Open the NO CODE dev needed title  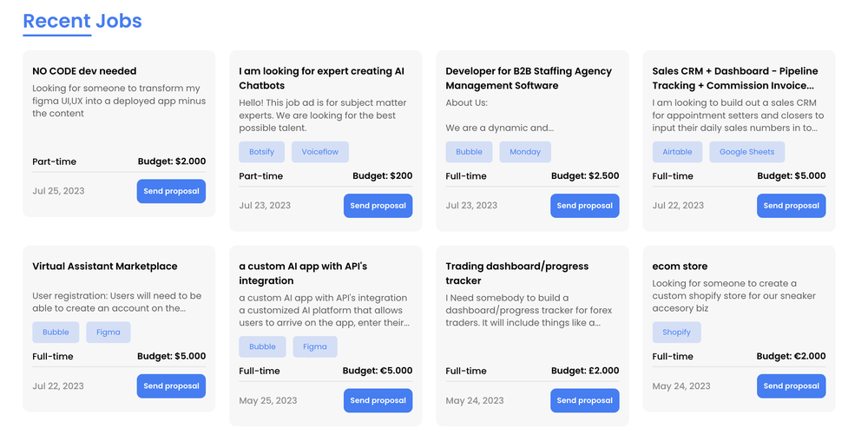[84, 71]
